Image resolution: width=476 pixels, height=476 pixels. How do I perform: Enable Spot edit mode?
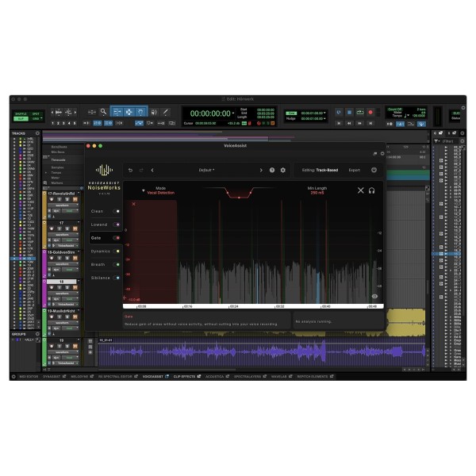36,113
